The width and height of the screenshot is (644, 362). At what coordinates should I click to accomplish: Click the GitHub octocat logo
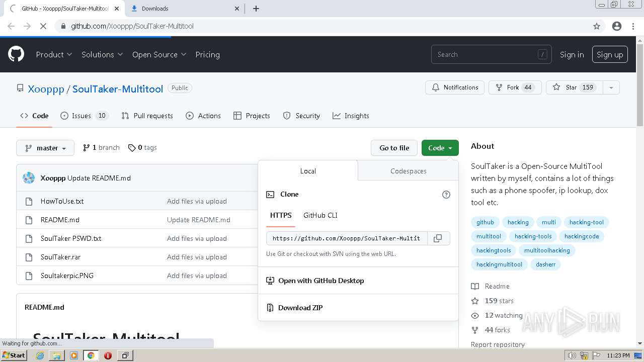pyautogui.click(x=16, y=54)
